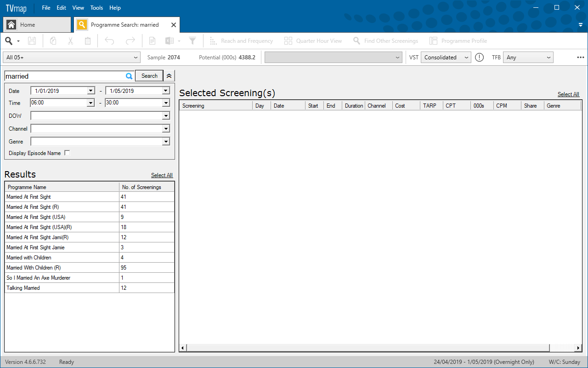Open the Edit menu
The height and width of the screenshot is (368, 588).
click(x=62, y=8)
